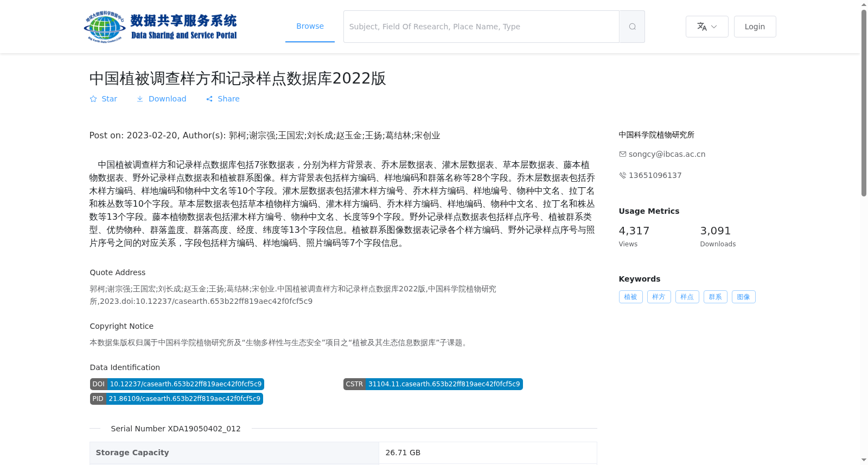The image size is (868, 465).
Task: Click the CSTR identifier badge
Action: tap(433, 384)
